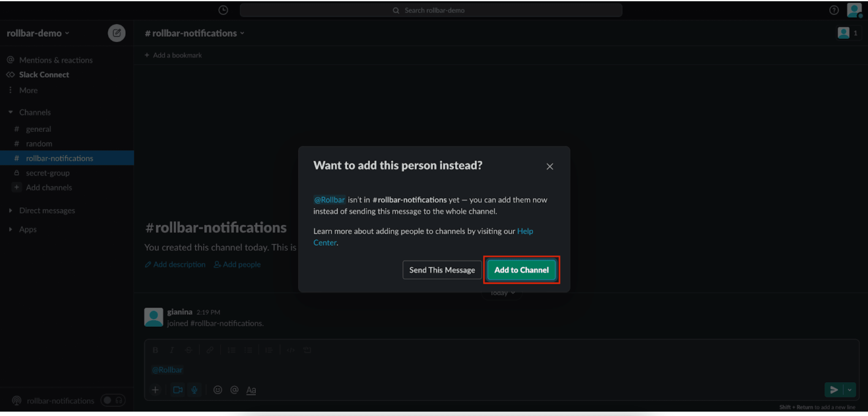The width and height of the screenshot is (868, 416).
Task: Click Add channels in sidebar
Action: [x=42, y=187]
